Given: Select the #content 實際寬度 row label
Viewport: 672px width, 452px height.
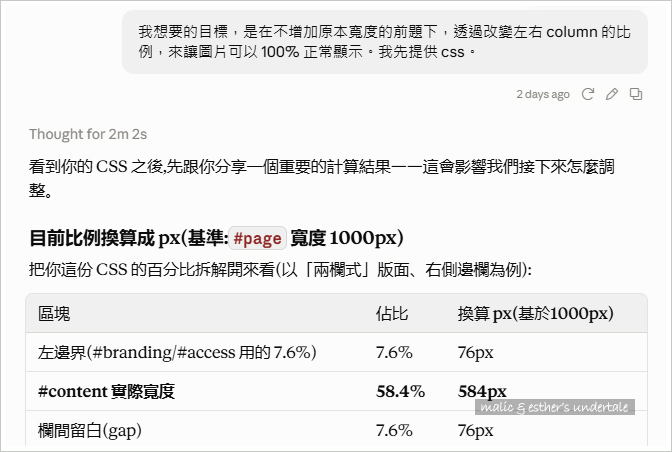Looking at the screenshot, I should tap(106, 391).
